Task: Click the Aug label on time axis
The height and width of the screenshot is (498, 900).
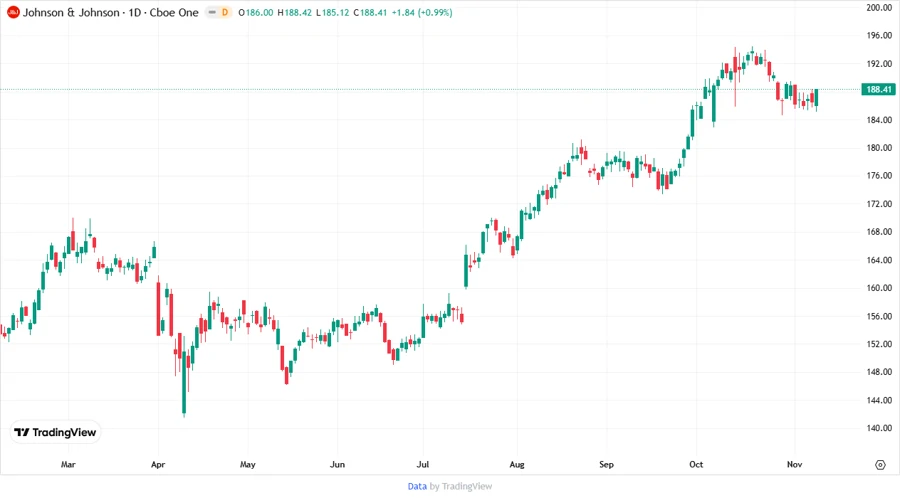Action: (517, 465)
